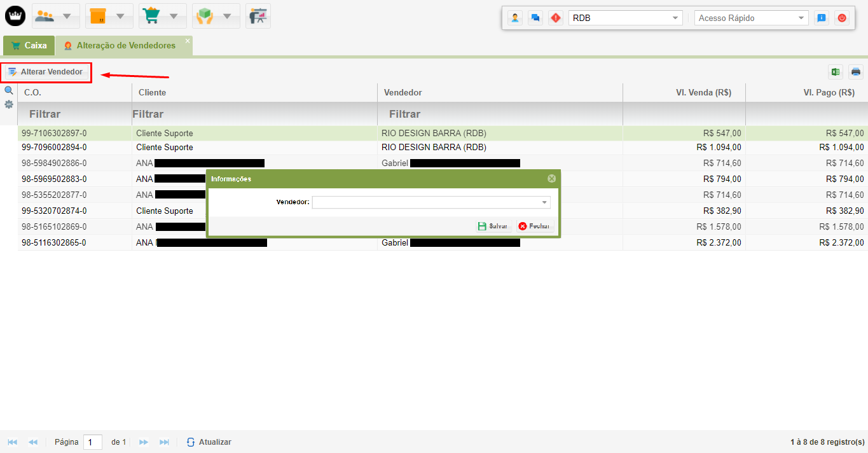The image size is (868, 453).
Task: Switch to the Caixa tab
Action: click(x=29, y=46)
